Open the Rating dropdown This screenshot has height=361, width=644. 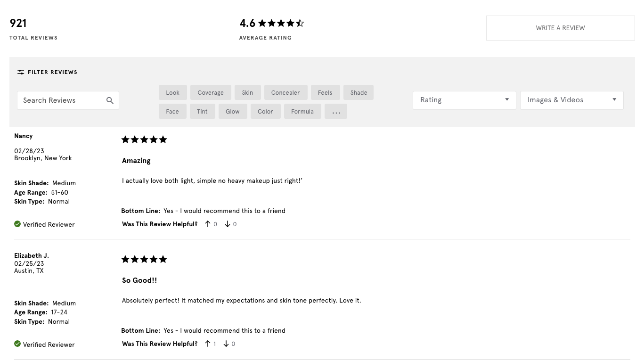click(464, 100)
